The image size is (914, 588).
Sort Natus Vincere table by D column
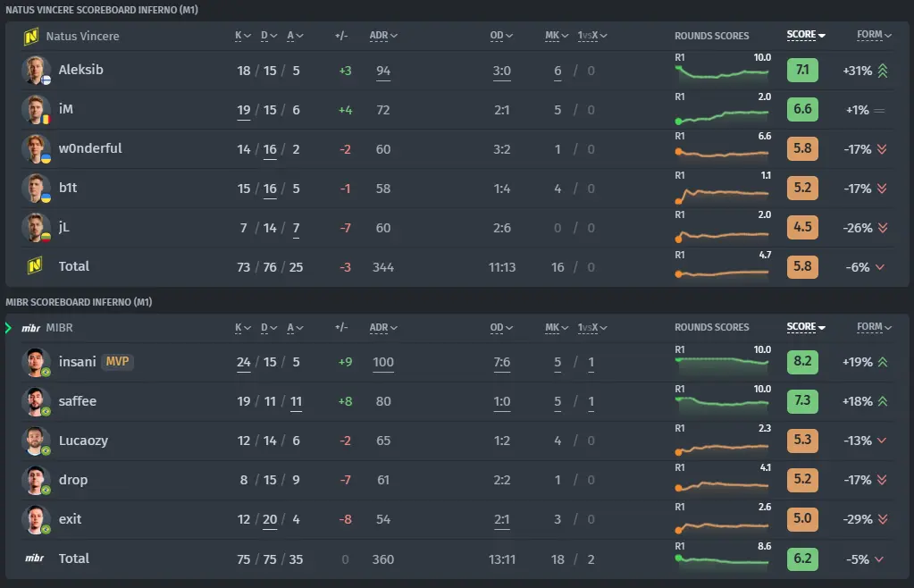tap(269, 36)
